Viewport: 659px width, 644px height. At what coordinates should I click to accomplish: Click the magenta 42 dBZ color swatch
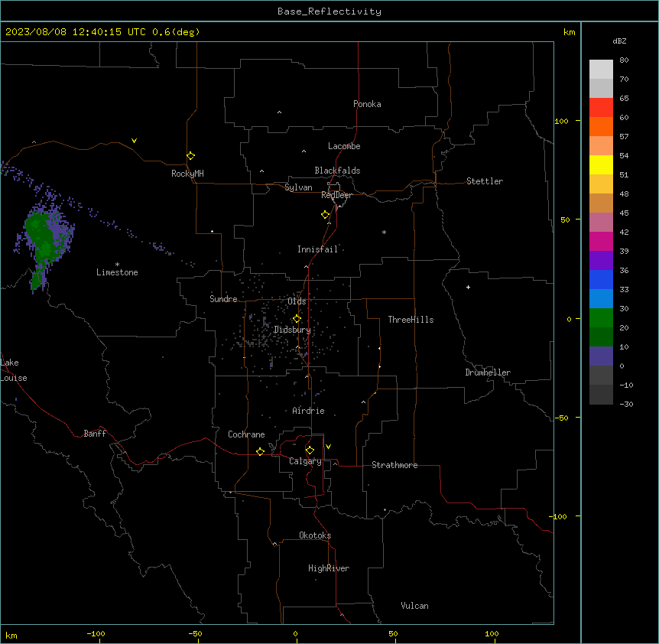click(601, 241)
